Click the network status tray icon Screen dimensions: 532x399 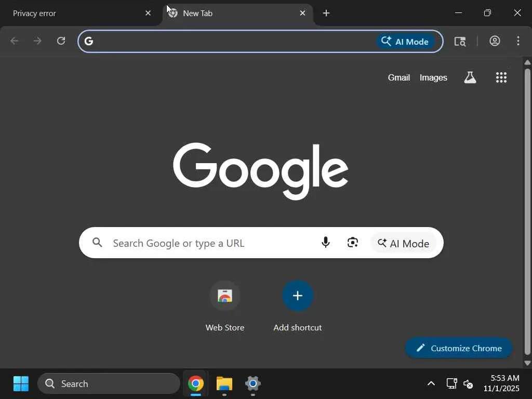click(451, 384)
